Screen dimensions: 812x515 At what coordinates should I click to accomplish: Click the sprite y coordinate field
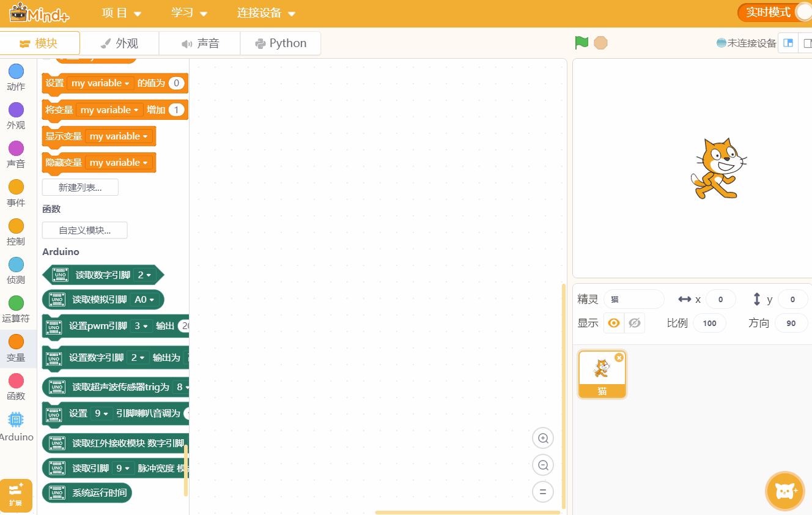[x=792, y=299]
